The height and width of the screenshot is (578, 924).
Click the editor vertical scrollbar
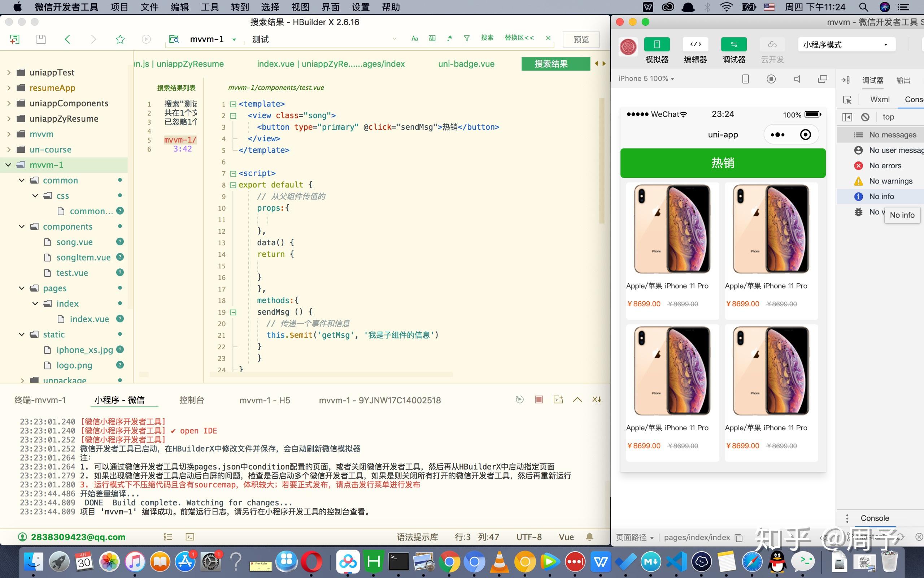[602, 160]
